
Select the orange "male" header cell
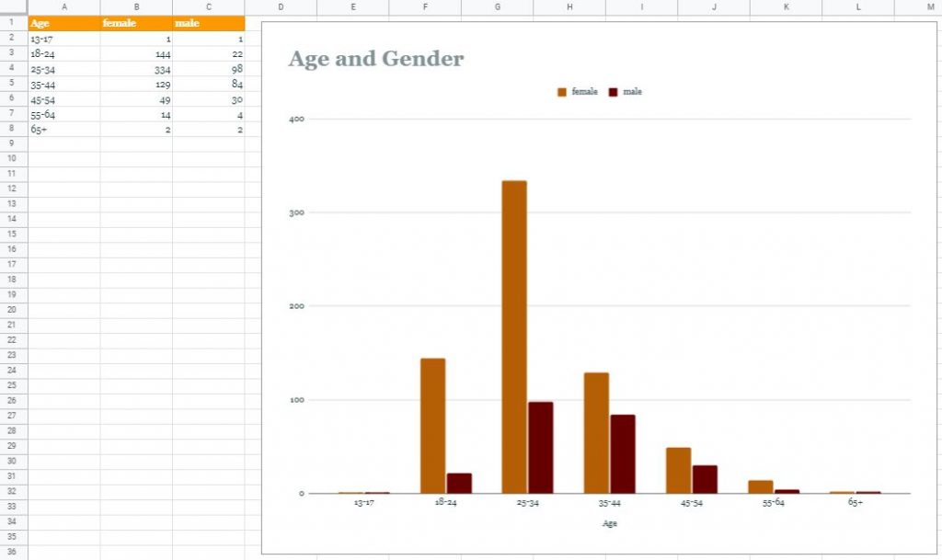pos(209,23)
